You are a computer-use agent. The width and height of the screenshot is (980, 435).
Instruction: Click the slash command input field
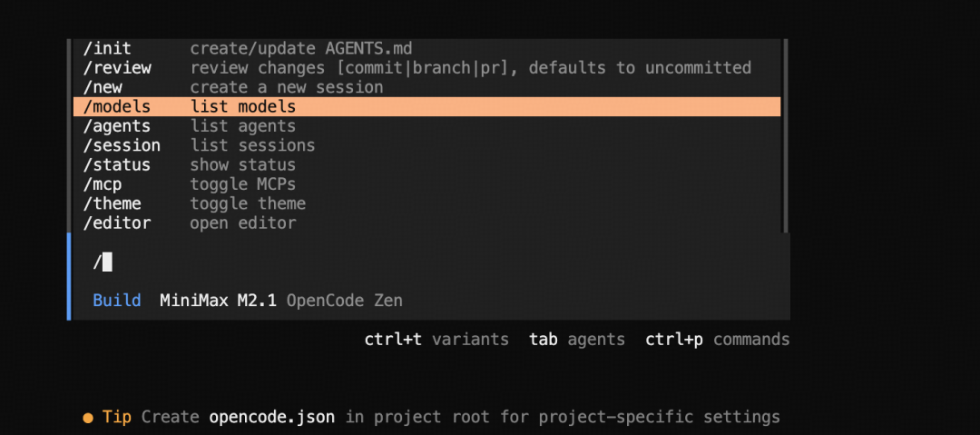(363, 262)
